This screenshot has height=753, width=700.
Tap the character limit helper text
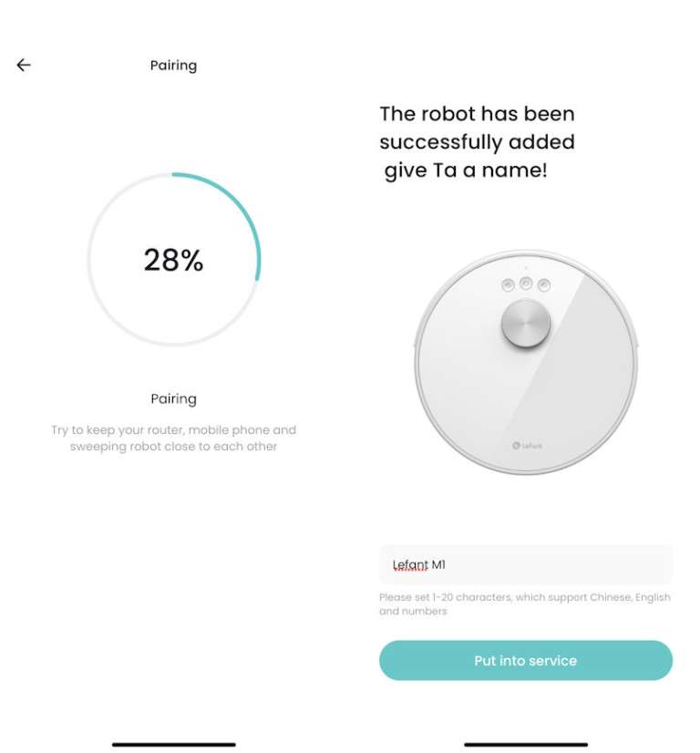[x=525, y=603]
